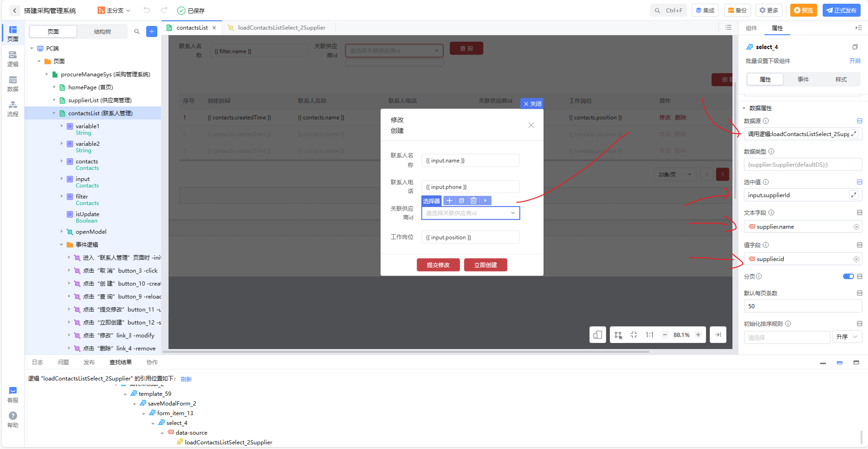Zoom in with the plus button
This screenshot has width=868, height=449.
[698, 335]
